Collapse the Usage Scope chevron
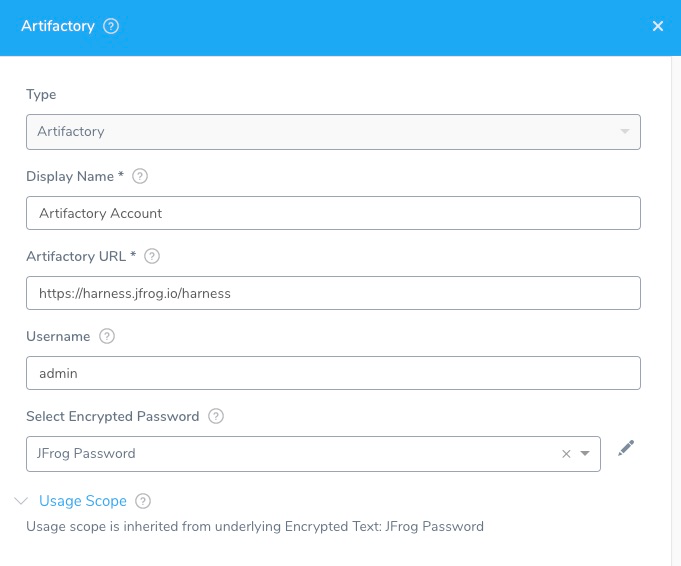Screen dimensions: 681x566 pos(21,501)
